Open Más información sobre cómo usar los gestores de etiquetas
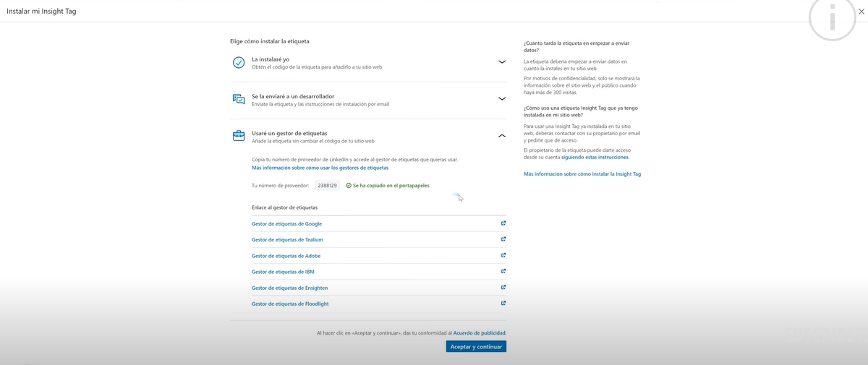The height and width of the screenshot is (365, 868). pyautogui.click(x=320, y=168)
